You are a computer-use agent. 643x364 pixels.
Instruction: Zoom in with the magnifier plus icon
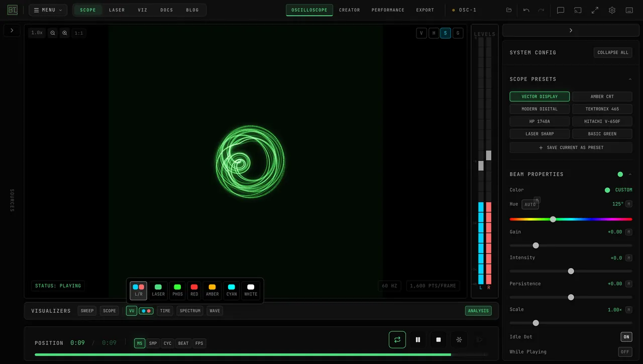[x=65, y=33]
